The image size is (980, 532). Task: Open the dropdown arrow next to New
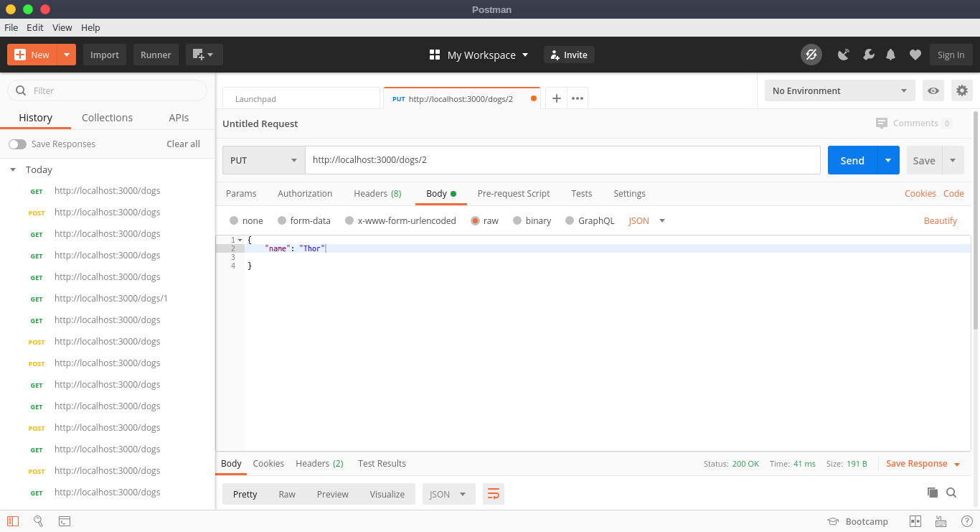(x=66, y=55)
